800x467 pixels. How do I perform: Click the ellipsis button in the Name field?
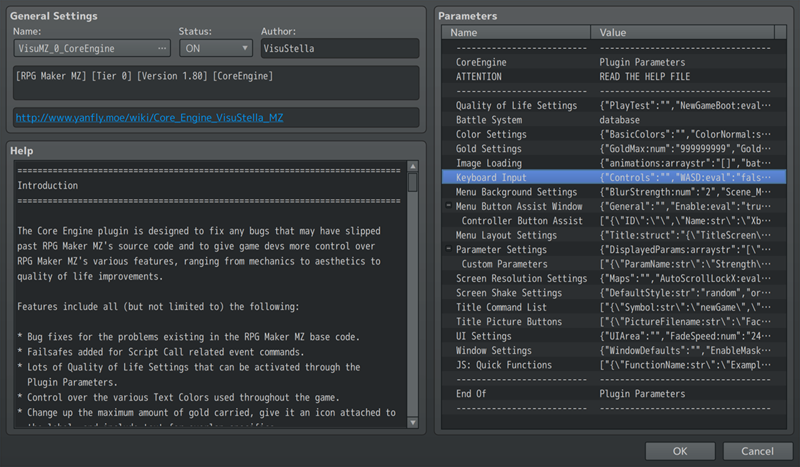[163, 48]
